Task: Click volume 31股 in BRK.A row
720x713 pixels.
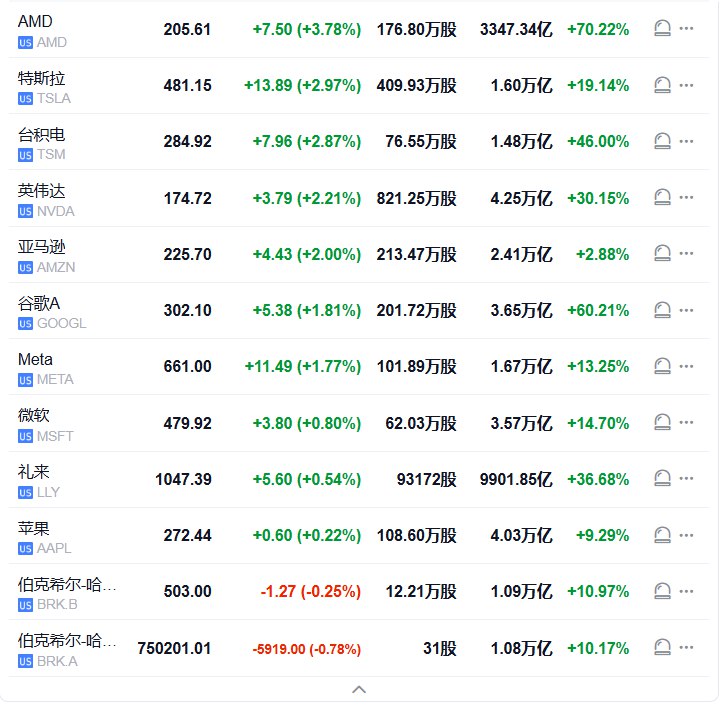Action: tap(440, 648)
